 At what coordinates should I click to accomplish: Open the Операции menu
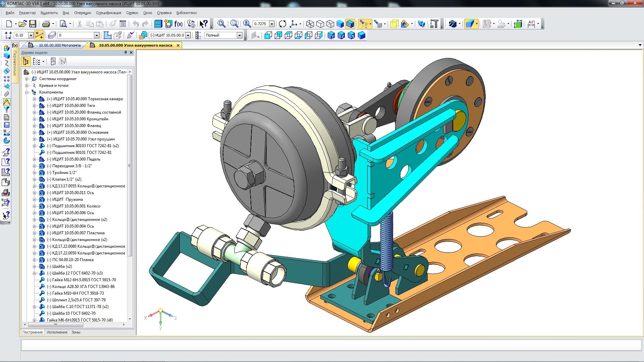tap(83, 13)
